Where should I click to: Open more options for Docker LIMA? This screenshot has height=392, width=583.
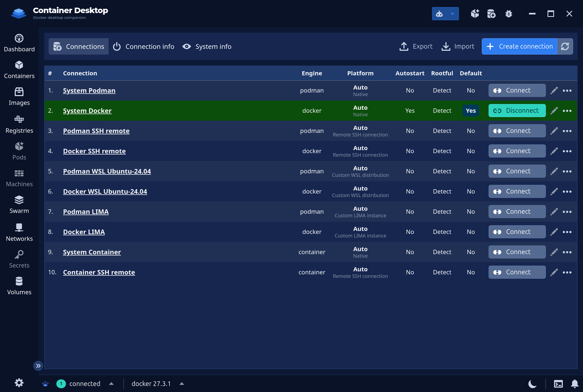[567, 232]
